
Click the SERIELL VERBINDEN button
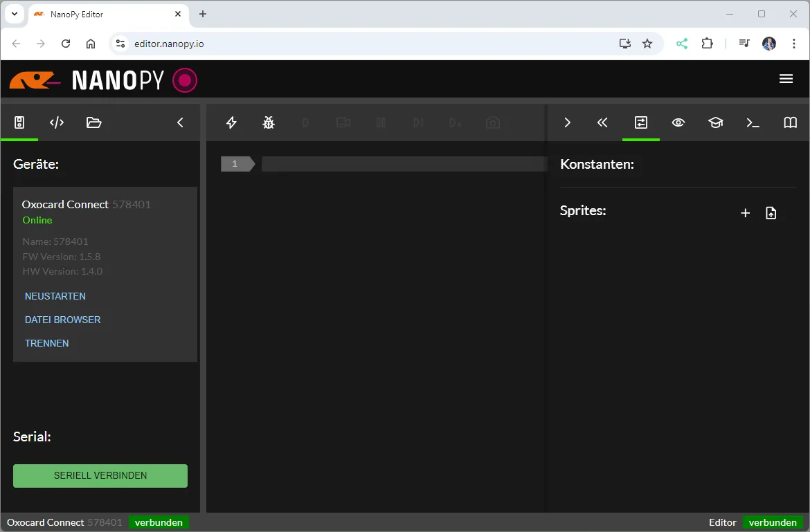100,475
